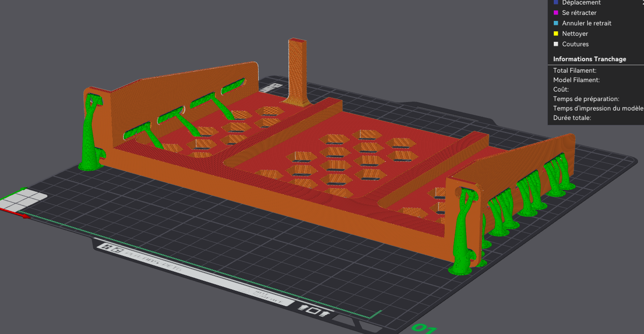Click the yellow Nettoyer color square

pos(556,34)
